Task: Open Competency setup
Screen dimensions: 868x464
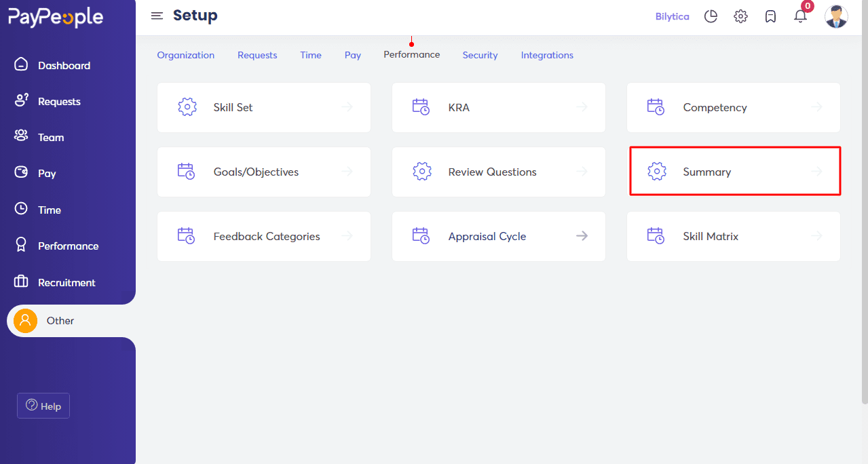Action: (x=734, y=107)
